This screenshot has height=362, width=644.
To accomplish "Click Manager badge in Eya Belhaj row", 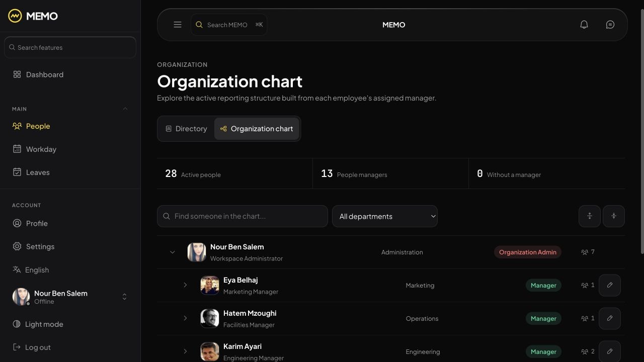I will tap(543, 285).
